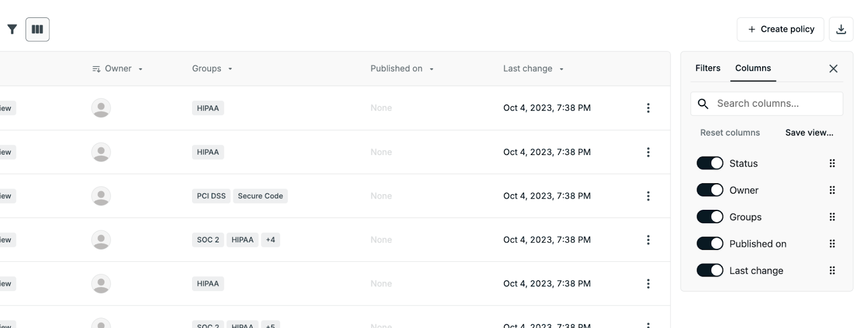The width and height of the screenshot is (868, 328).
Task: Click the Published on header label
Action: click(x=396, y=68)
